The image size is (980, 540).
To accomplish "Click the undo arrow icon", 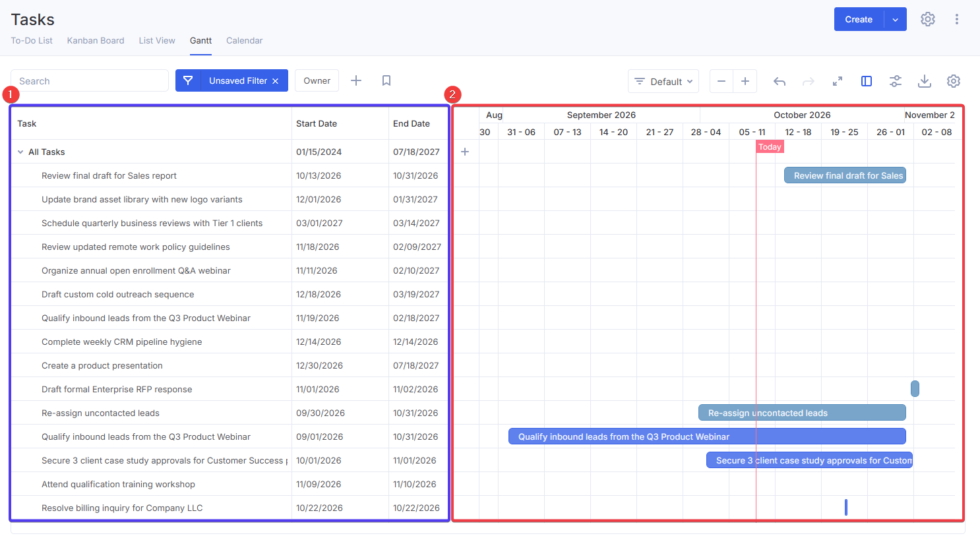I will pyautogui.click(x=780, y=81).
